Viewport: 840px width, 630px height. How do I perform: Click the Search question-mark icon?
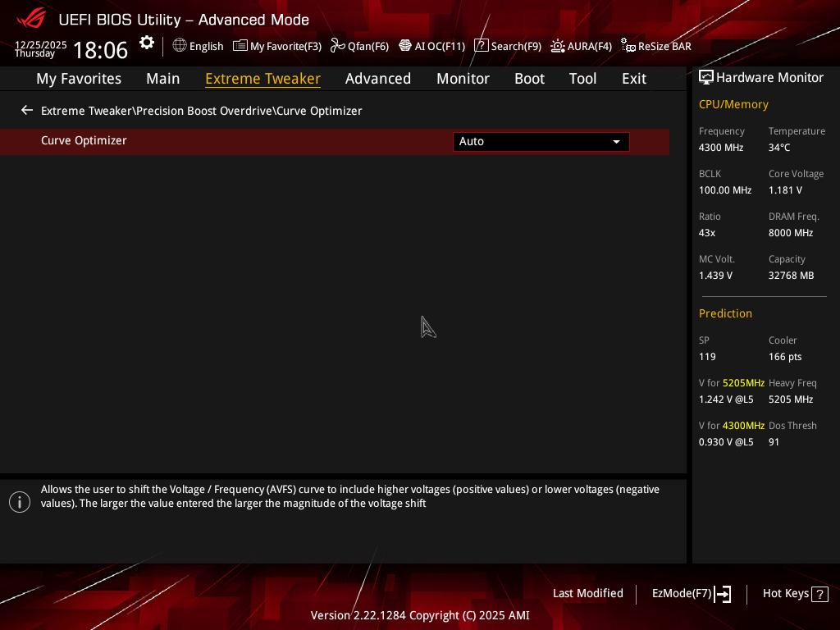[481, 46]
